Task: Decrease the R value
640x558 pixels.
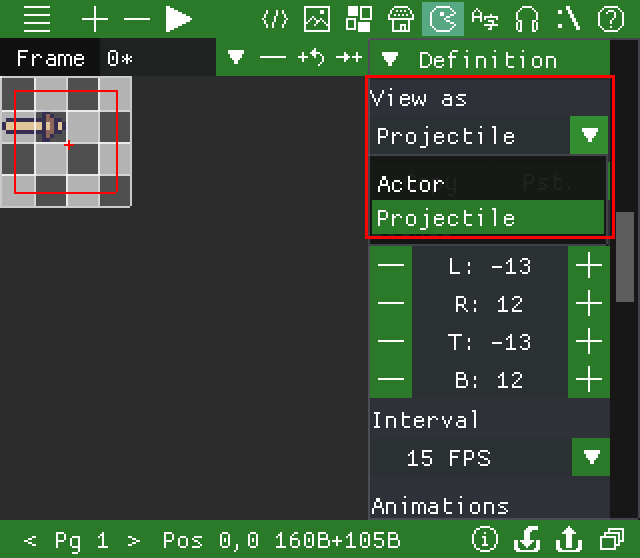Action: pos(391,303)
